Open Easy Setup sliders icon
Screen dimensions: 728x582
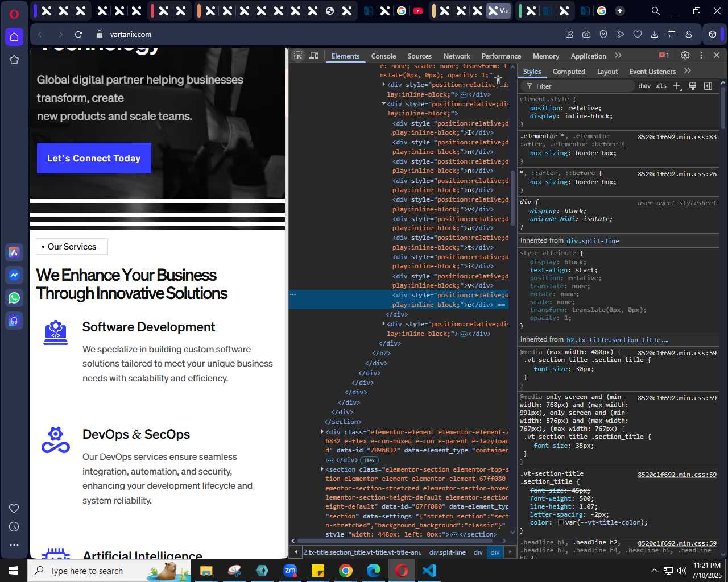(672, 34)
